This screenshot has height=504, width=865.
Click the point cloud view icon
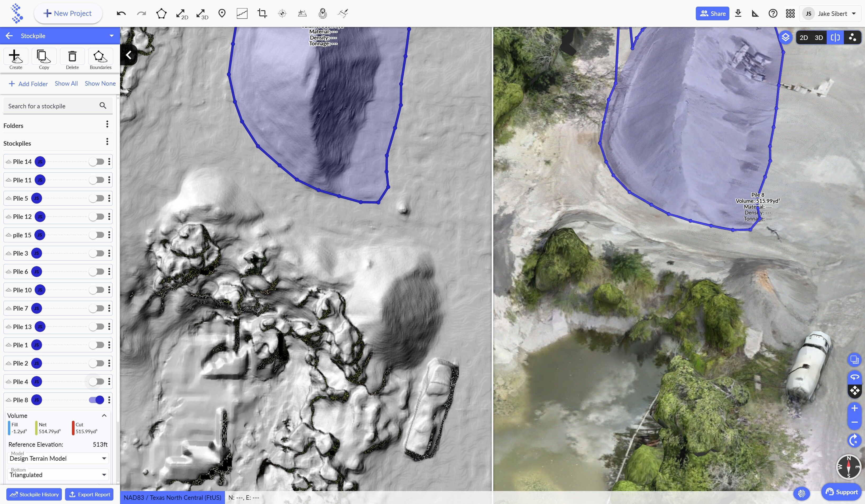click(852, 37)
